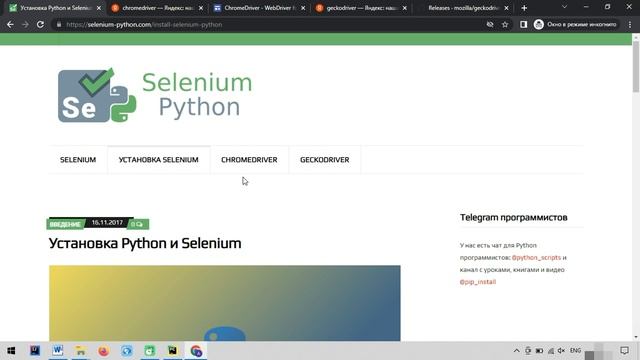The height and width of the screenshot is (360, 640).
Task: Click the Chrome icon in the taskbar
Action: (x=196, y=351)
